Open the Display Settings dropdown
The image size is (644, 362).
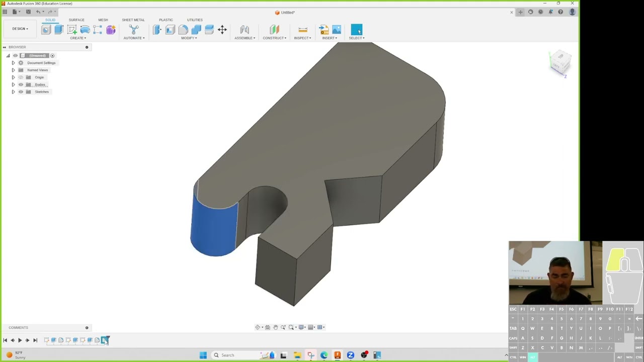click(302, 327)
